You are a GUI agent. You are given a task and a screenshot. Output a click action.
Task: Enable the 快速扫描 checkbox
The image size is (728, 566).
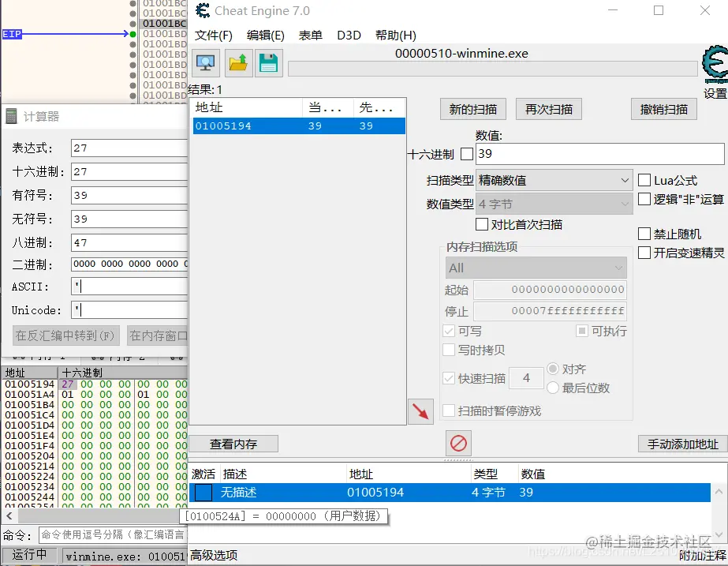click(x=450, y=379)
